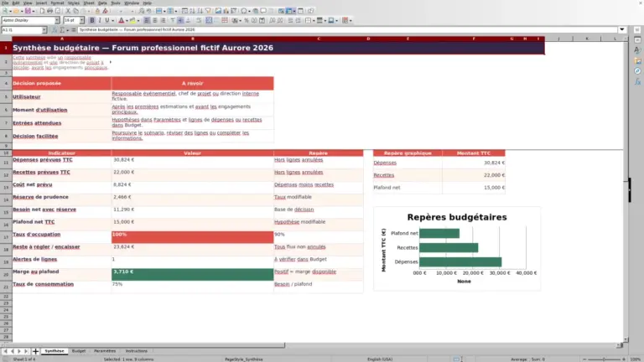The height and width of the screenshot is (362, 644).
Task: Toggle Italic formatting
Action: click(x=100, y=20)
